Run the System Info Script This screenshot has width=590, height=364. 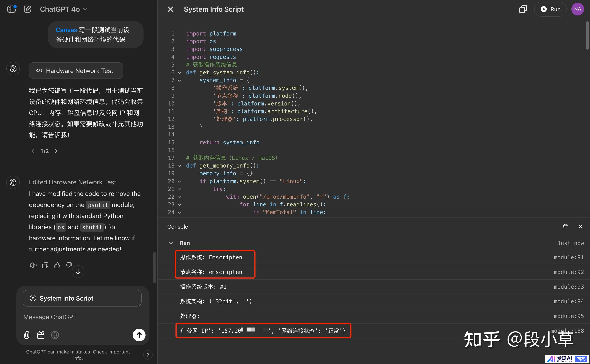coord(550,9)
